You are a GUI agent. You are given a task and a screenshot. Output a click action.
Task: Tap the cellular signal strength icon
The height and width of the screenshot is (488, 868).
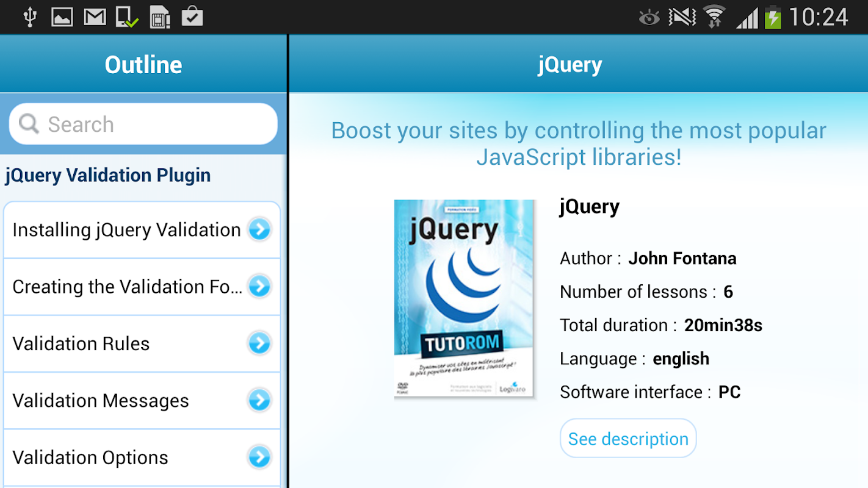[747, 18]
